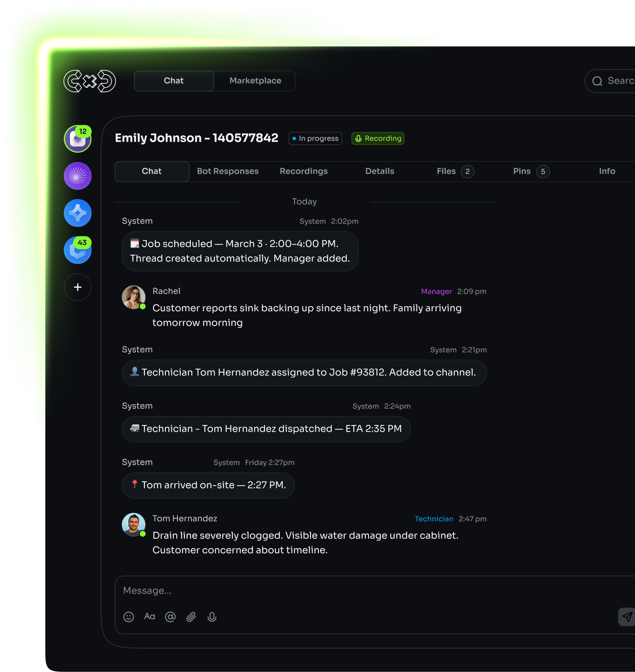Switch to Bot Responses tab
This screenshot has width=635, height=672.
228,171
